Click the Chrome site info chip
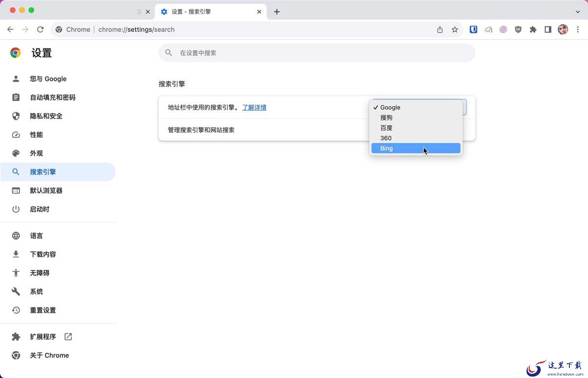588x378 pixels. click(x=73, y=29)
